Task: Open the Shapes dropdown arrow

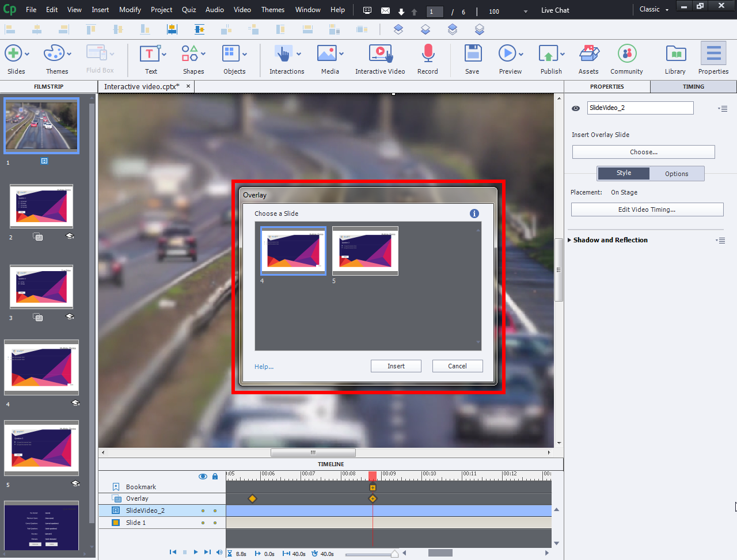Action: (x=203, y=54)
